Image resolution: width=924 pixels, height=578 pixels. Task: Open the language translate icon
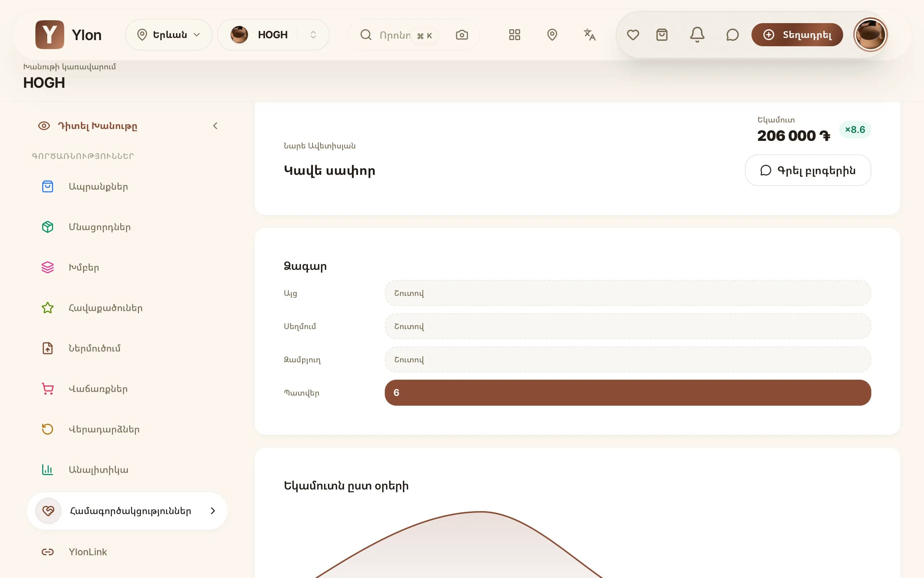coord(589,35)
